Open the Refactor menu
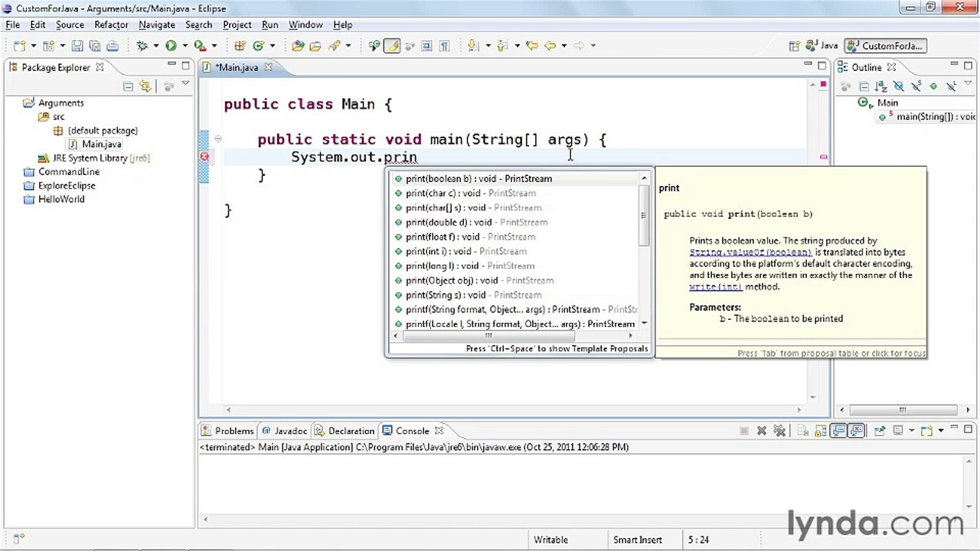This screenshot has width=980, height=551. pos(111,24)
